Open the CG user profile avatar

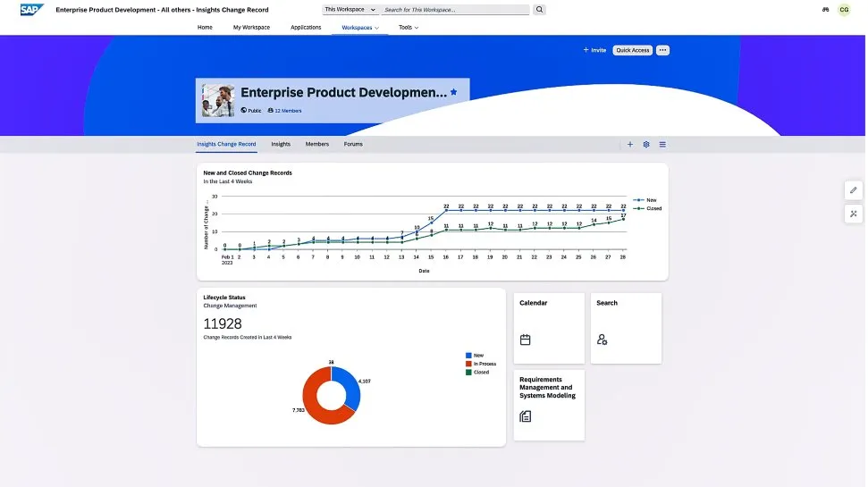845,10
